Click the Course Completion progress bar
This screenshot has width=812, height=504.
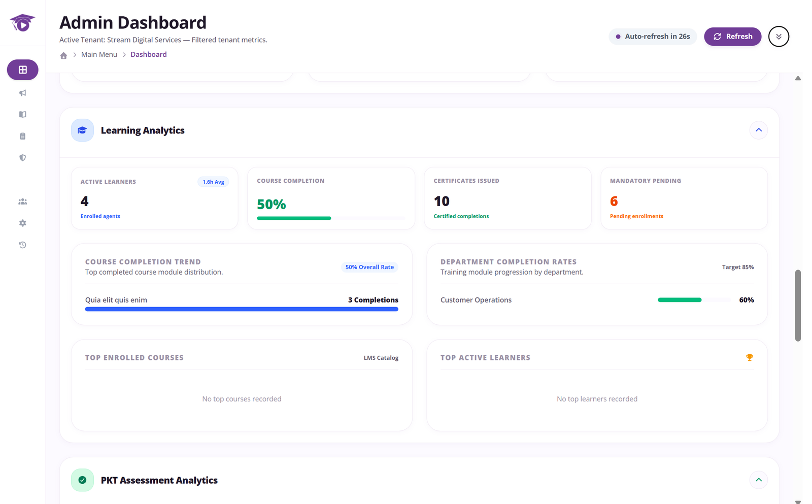point(331,218)
